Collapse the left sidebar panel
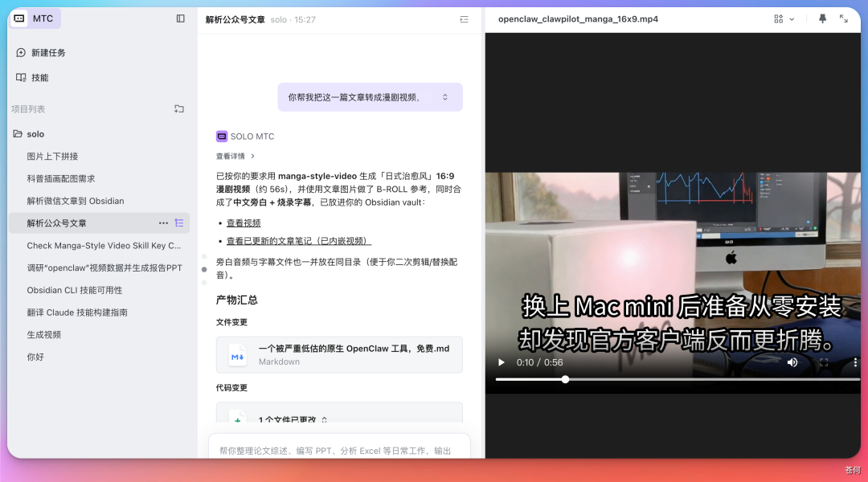The width and height of the screenshot is (868, 482). point(180,18)
